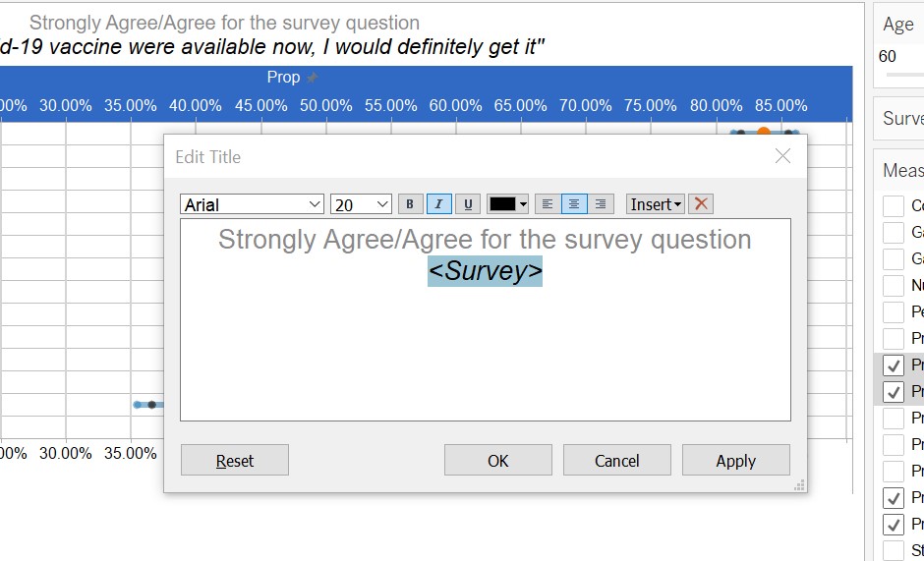
Task: Right-align the title text
Action: click(x=601, y=204)
